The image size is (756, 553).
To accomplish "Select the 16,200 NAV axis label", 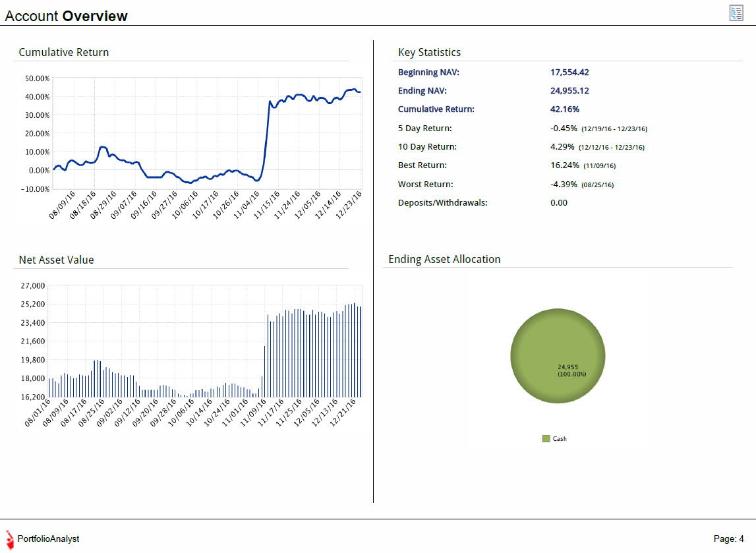I will [33, 397].
